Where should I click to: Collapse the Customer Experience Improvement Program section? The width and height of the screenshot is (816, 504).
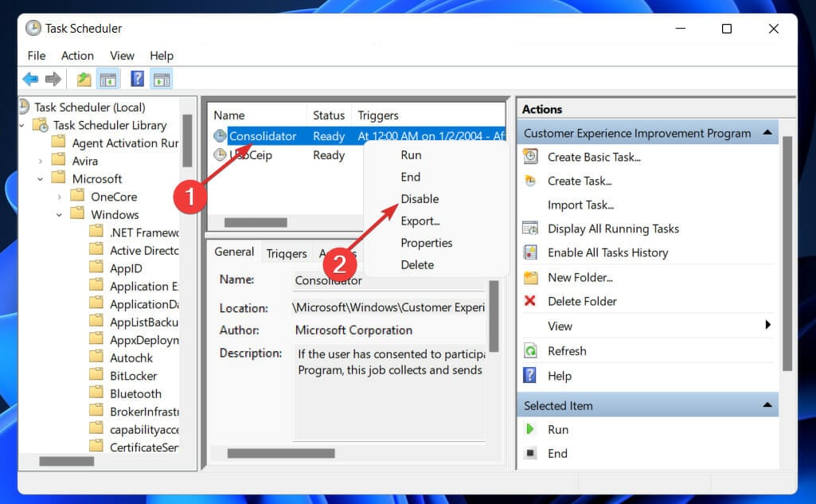[767, 132]
